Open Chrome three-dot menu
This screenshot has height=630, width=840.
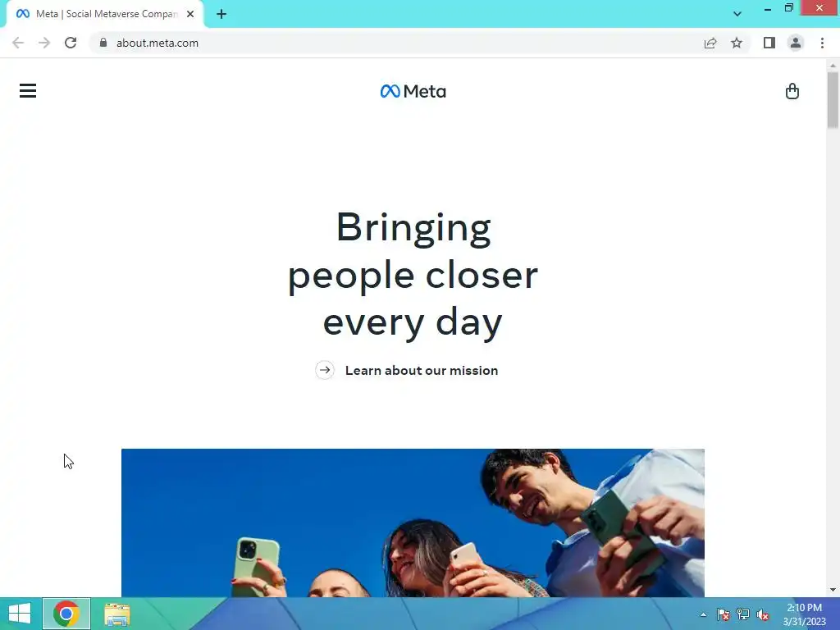pos(822,43)
